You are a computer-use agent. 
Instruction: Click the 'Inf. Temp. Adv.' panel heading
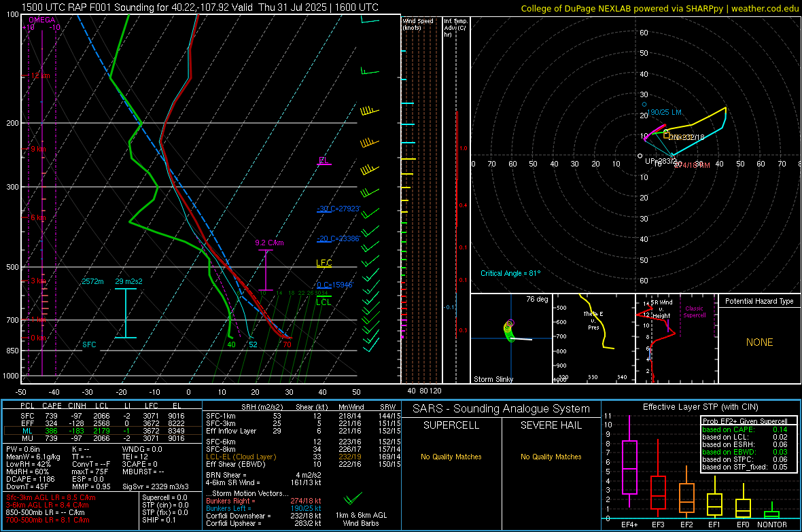pyautogui.click(x=455, y=28)
